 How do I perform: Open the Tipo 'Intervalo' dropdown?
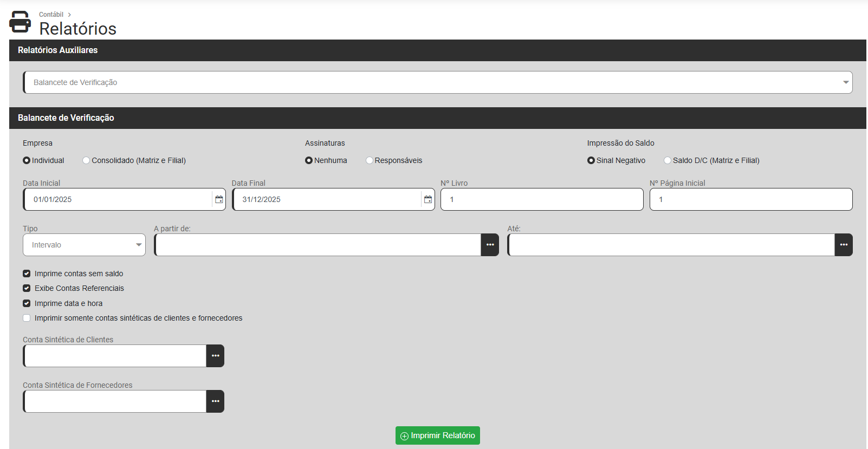pos(85,245)
